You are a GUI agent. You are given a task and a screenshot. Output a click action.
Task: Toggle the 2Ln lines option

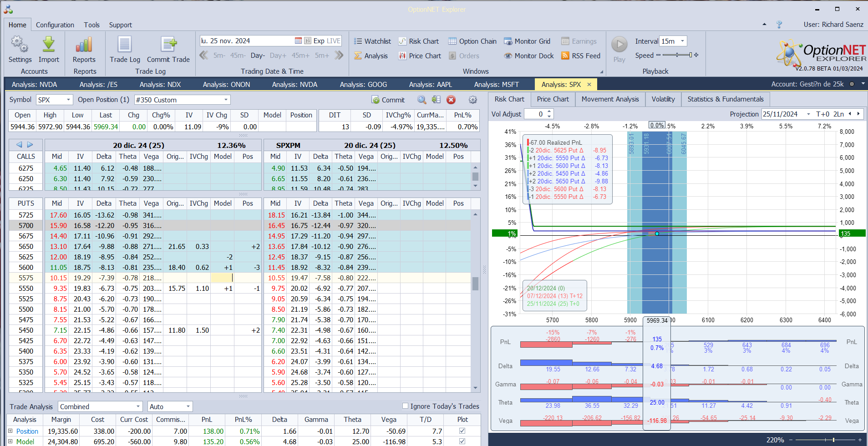(x=838, y=114)
